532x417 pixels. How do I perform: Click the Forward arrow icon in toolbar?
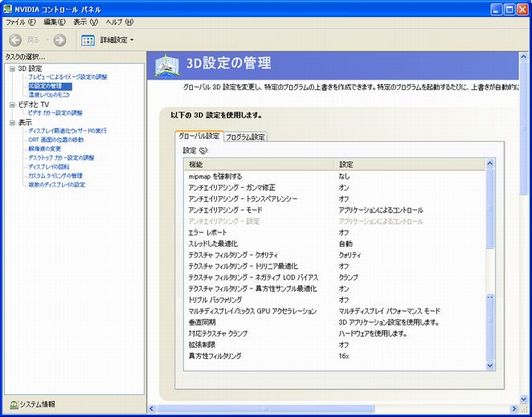60,40
